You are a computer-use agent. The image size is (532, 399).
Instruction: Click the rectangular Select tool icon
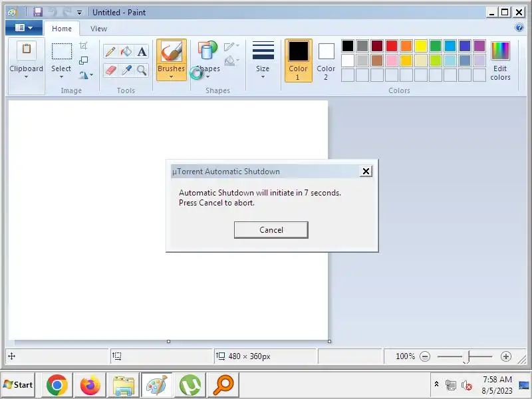(61, 52)
